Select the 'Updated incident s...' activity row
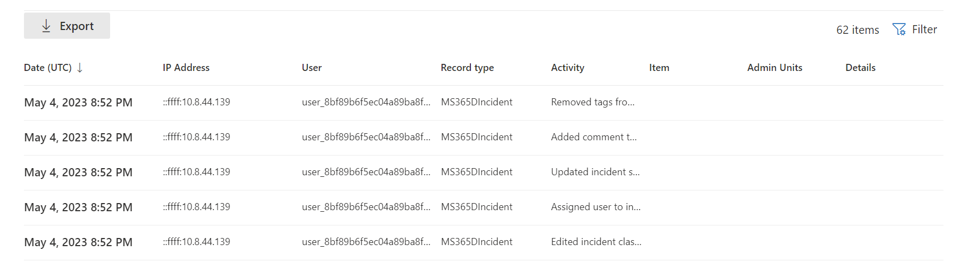Viewport: 980px width, 262px height. coord(595,172)
